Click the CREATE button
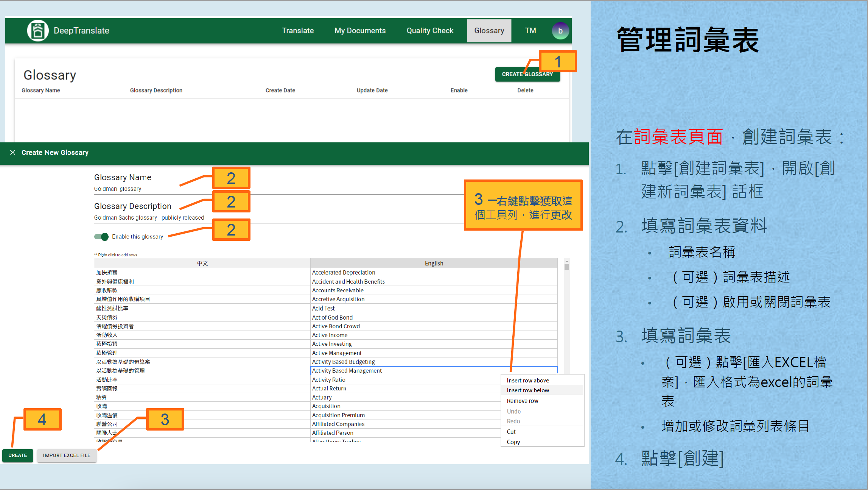The width and height of the screenshot is (868, 490). coord(18,455)
